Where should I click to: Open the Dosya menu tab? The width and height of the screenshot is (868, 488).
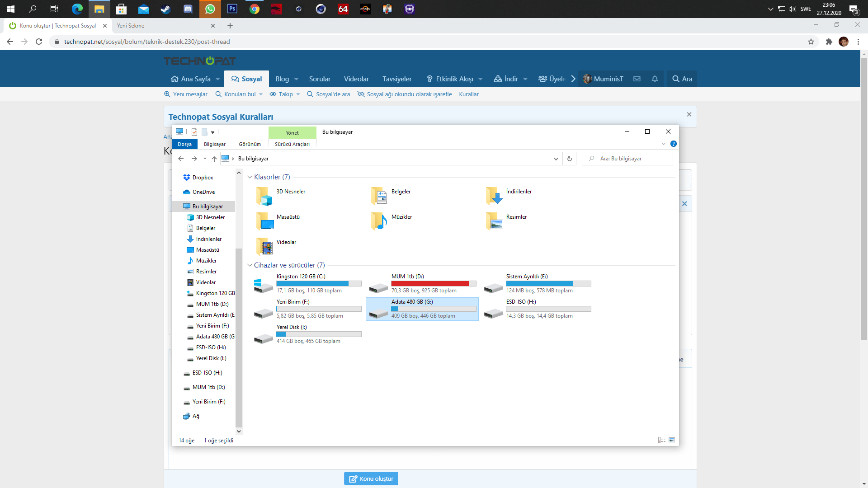(184, 144)
